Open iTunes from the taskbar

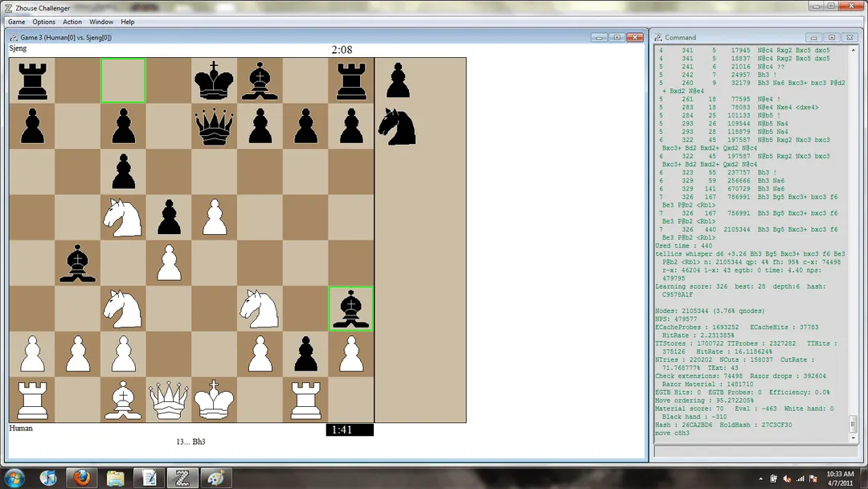coord(49,478)
